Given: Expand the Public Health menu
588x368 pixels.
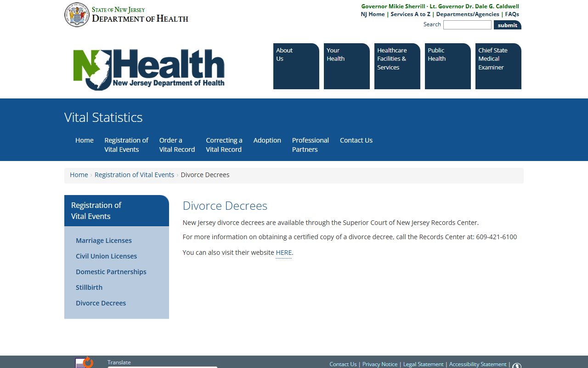Looking at the screenshot, I should tap(447, 66).
